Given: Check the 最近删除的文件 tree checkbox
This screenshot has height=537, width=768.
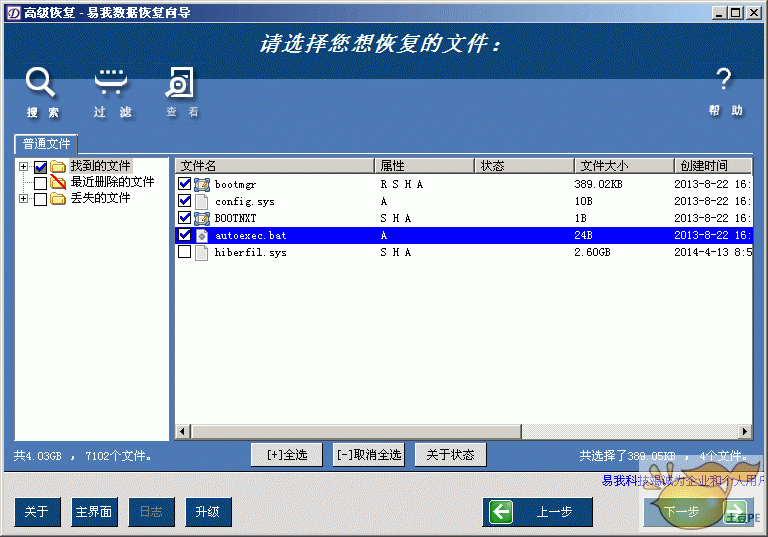Looking at the screenshot, I should [41, 183].
